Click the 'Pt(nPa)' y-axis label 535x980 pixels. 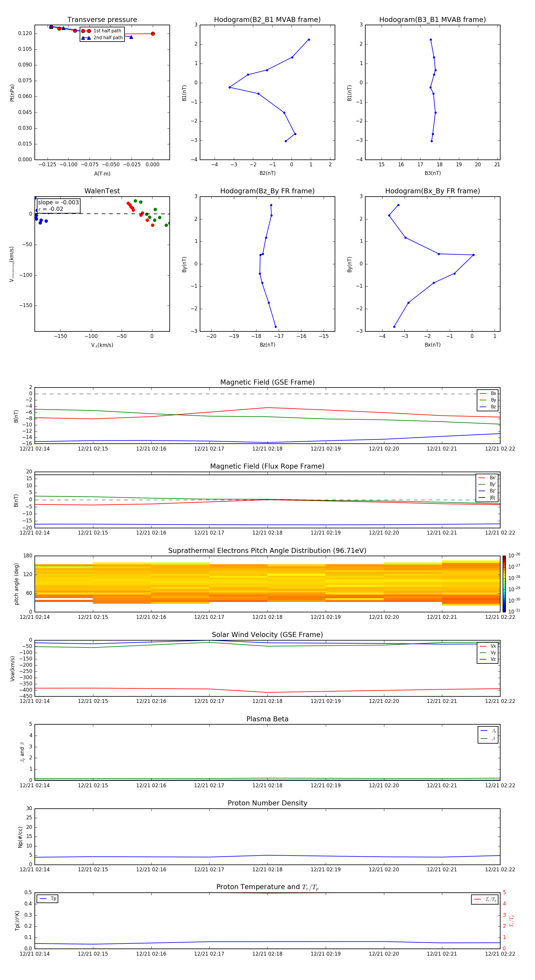[12, 93]
